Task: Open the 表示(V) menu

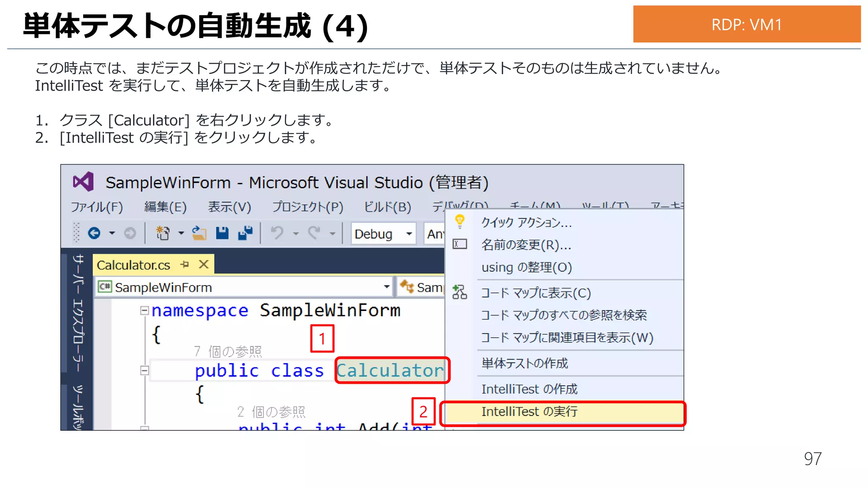Action: tap(229, 207)
